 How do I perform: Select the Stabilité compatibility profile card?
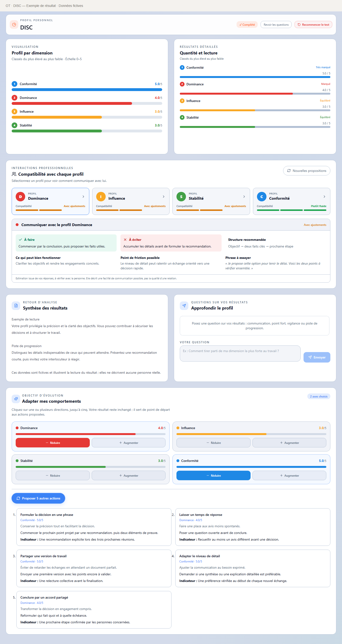pyautogui.click(x=211, y=201)
